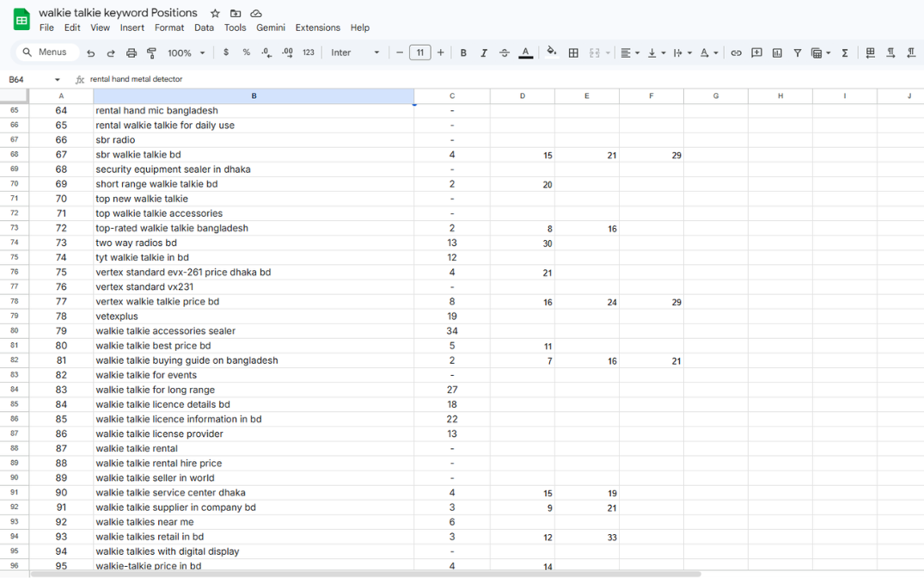Toggle bold formatting
Screen dimensions: 924x578
click(463, 53)
